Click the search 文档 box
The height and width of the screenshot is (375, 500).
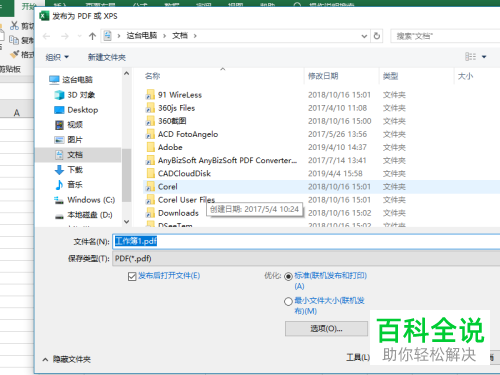point(445,36)
